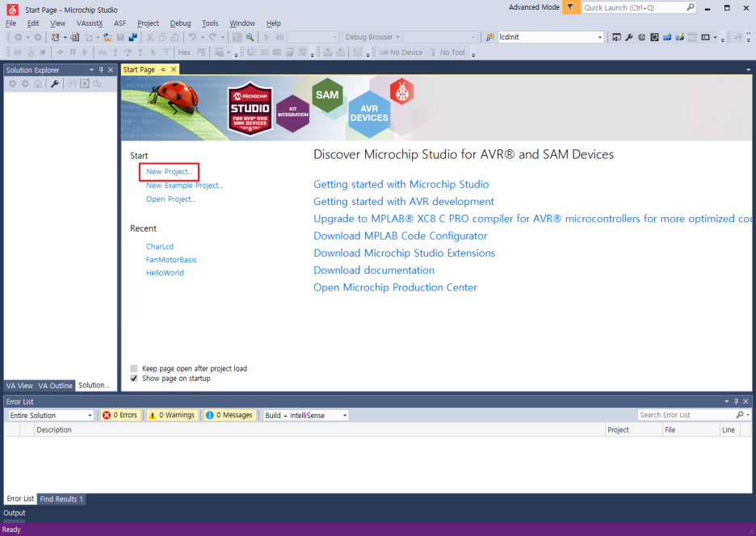Open the File menu
This screenshot has width=756, height=536.
click(x=11, y=23)
